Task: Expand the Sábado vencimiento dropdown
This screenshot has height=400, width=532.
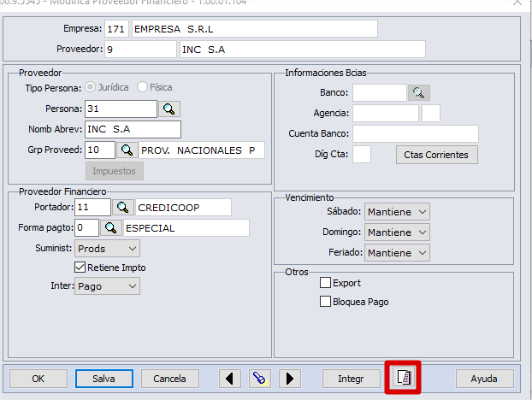Action: 397,212
